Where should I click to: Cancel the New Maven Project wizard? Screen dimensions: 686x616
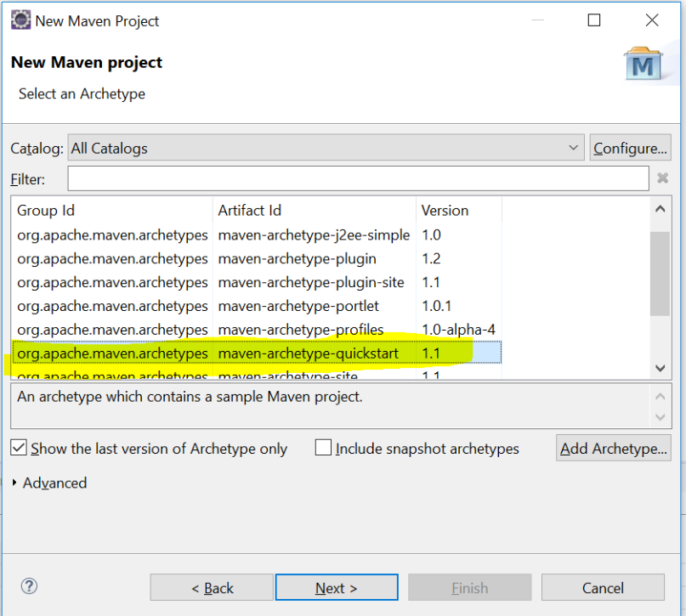point(603,587)
